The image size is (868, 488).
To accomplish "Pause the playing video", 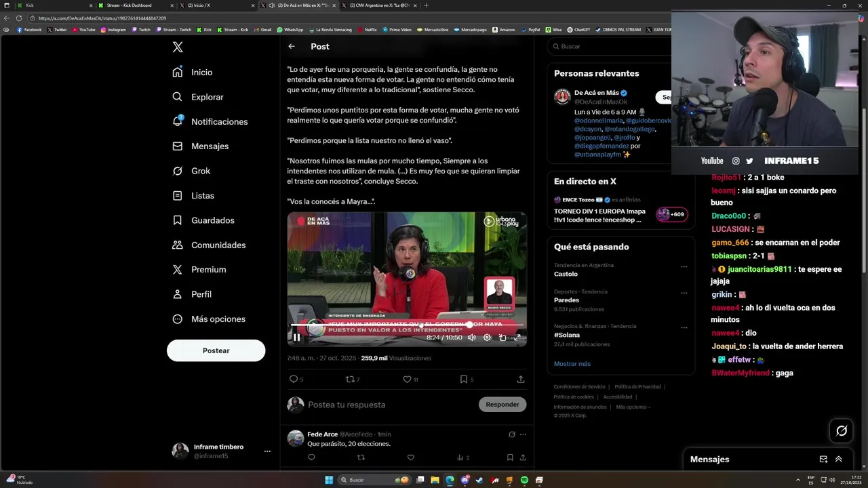I will [x=296, y=338].
